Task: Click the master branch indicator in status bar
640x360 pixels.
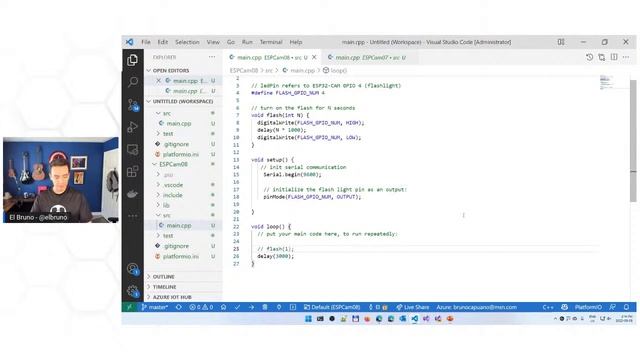Action: 155,307
